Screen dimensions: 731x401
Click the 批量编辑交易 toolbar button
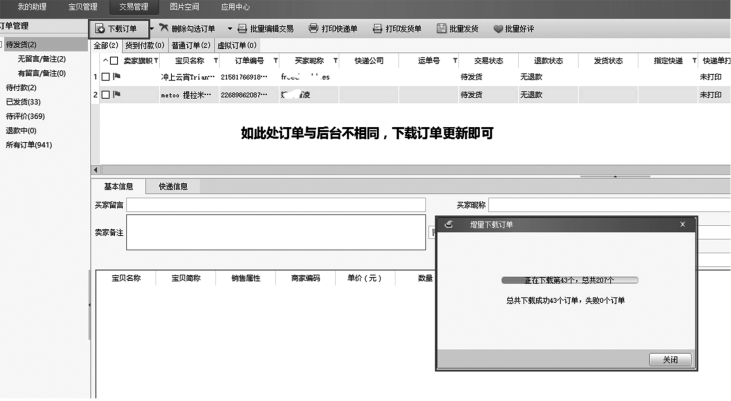tap(266, 29)
